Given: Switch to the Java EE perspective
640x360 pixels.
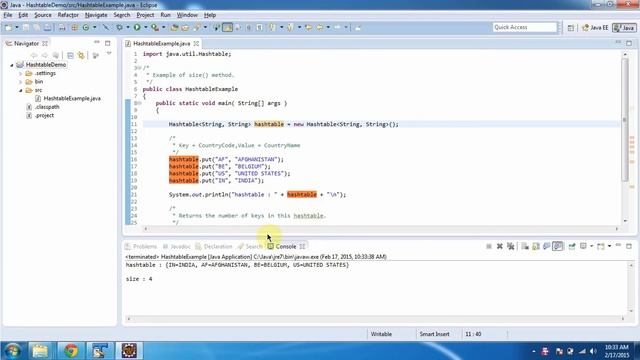Looking at the screenshot, I should tap(595, 28).
